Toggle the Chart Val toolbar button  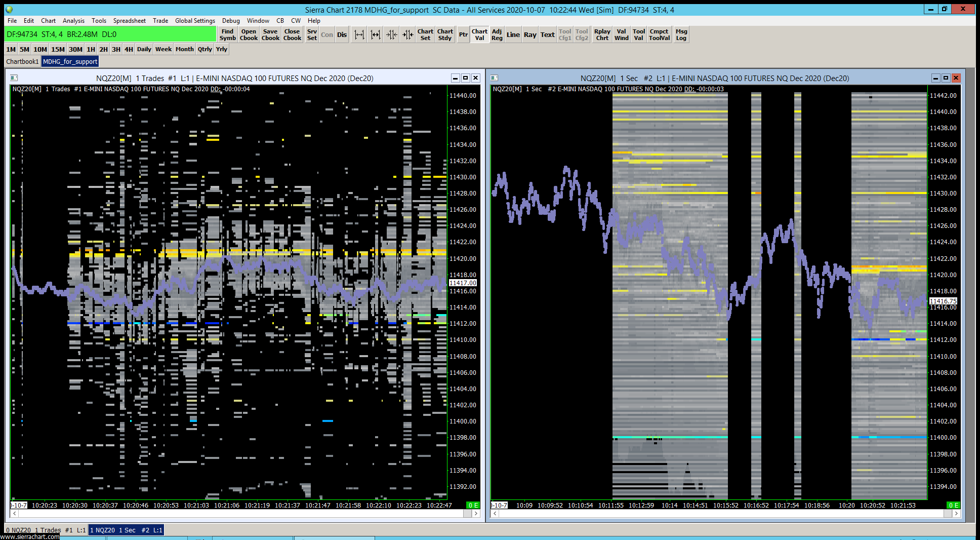point(479,34)
